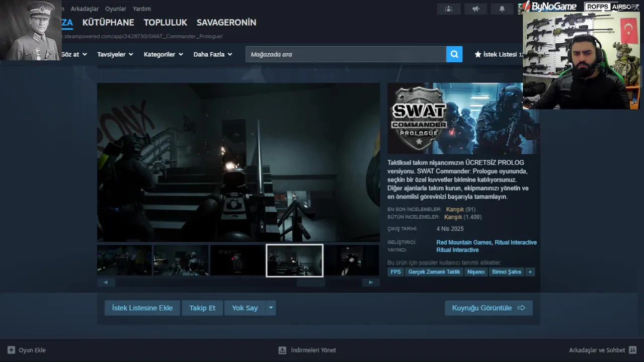Viewport: 644px width, 362px height.
Task: Open İndirmeleri Yönet downloads label
Action: pos(313,350)
